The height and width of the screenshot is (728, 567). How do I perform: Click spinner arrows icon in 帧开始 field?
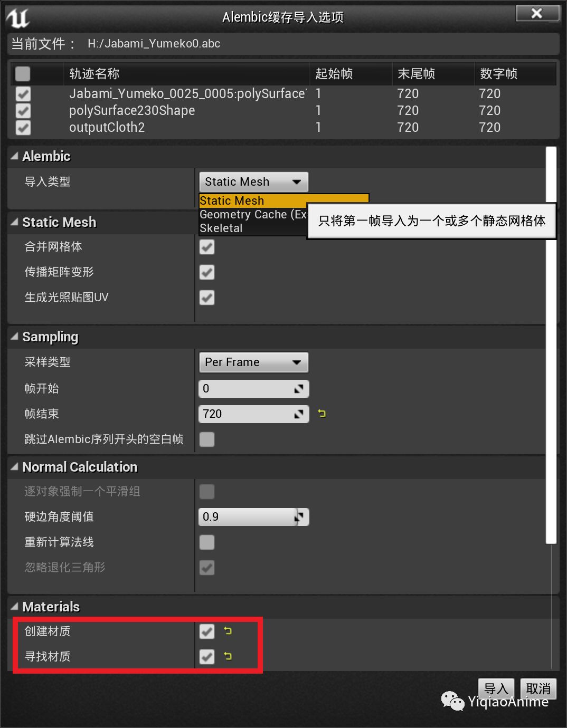pos(299,389)
